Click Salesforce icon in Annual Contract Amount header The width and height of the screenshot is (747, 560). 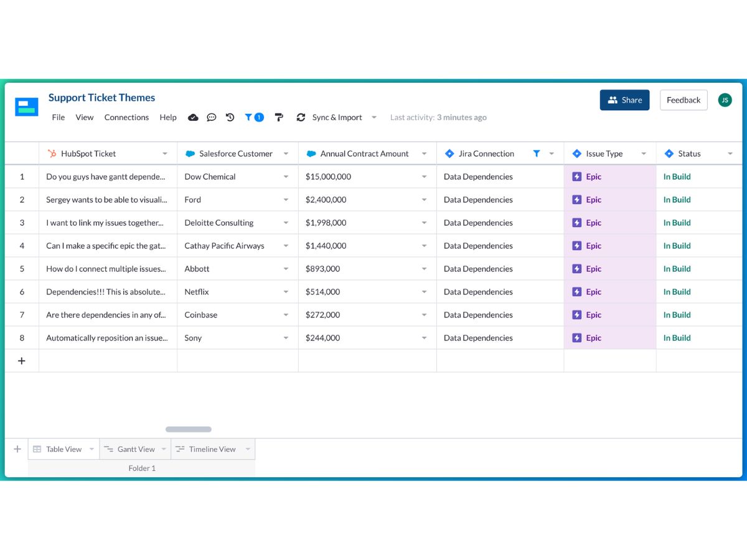coord(311,154)
